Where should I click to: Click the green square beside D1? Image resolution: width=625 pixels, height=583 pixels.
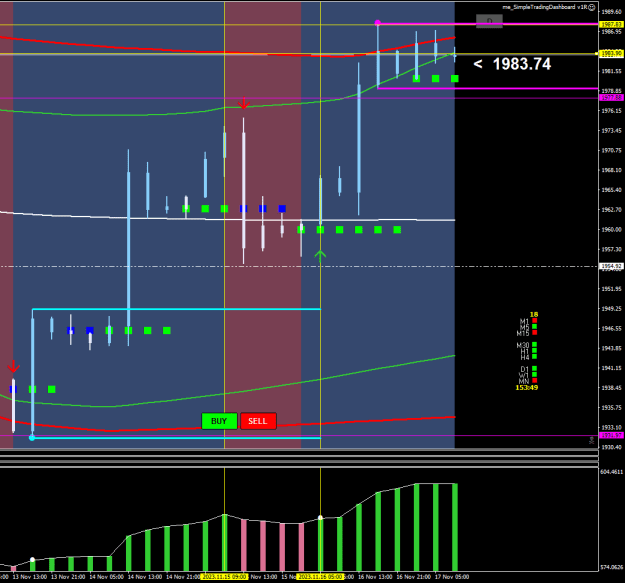tap(535, 369)
